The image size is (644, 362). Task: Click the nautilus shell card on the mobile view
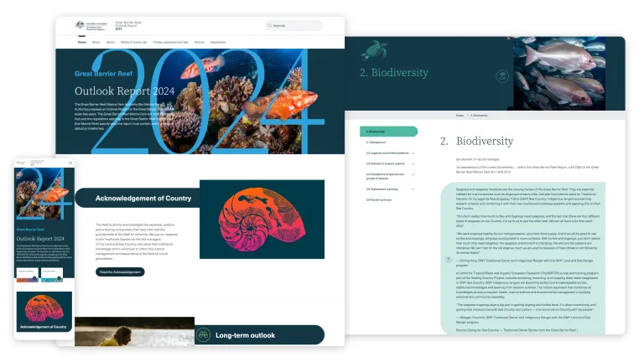pyautogui.click(x=44, y=311)
